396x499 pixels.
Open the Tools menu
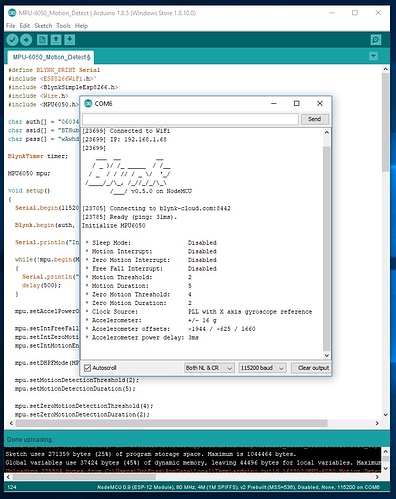click(63, 26)
